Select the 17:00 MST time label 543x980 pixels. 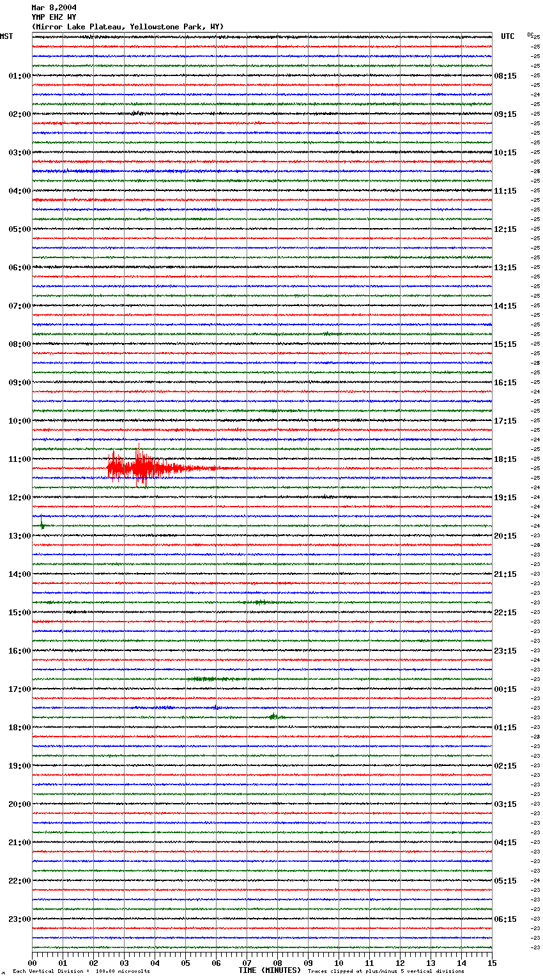[20, 689]
